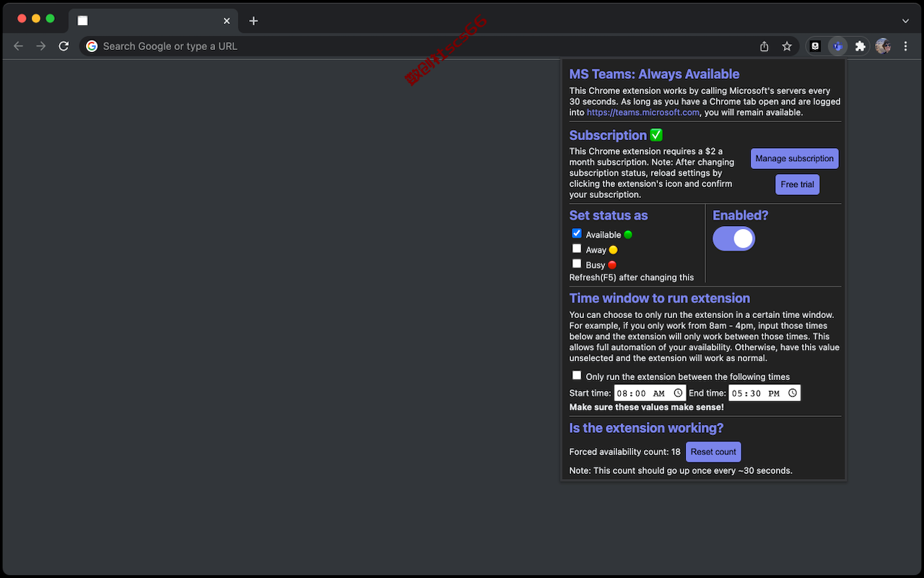Reload the current page
Image resolution: width=924 pixels, height=578 pixels.
click(x=64, y=46)
